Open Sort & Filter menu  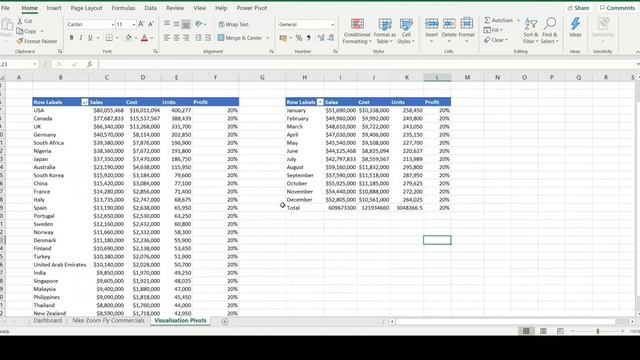(531, 31)
